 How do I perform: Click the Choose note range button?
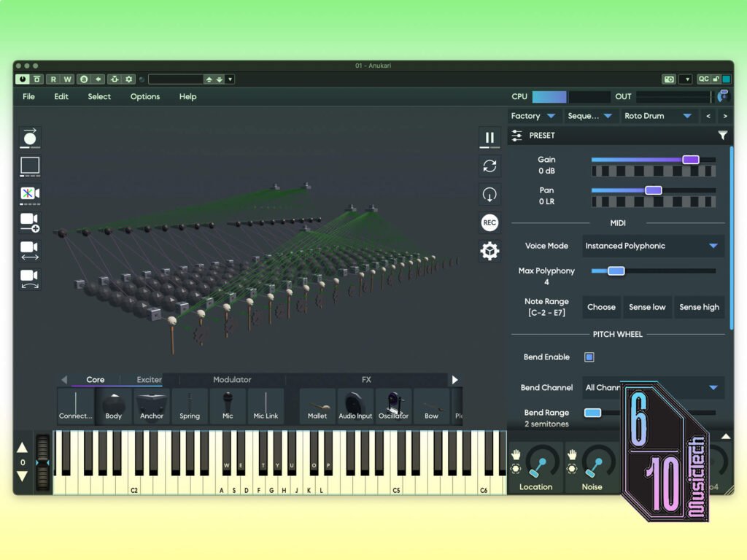pos(601,307)
